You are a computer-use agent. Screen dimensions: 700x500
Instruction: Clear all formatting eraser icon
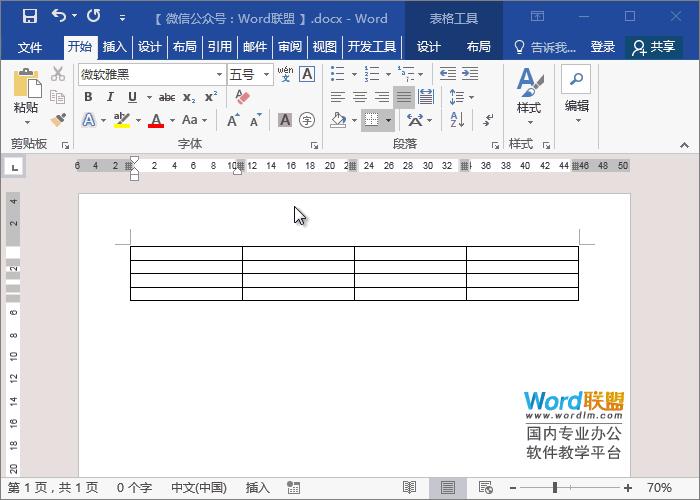point(242,96)
